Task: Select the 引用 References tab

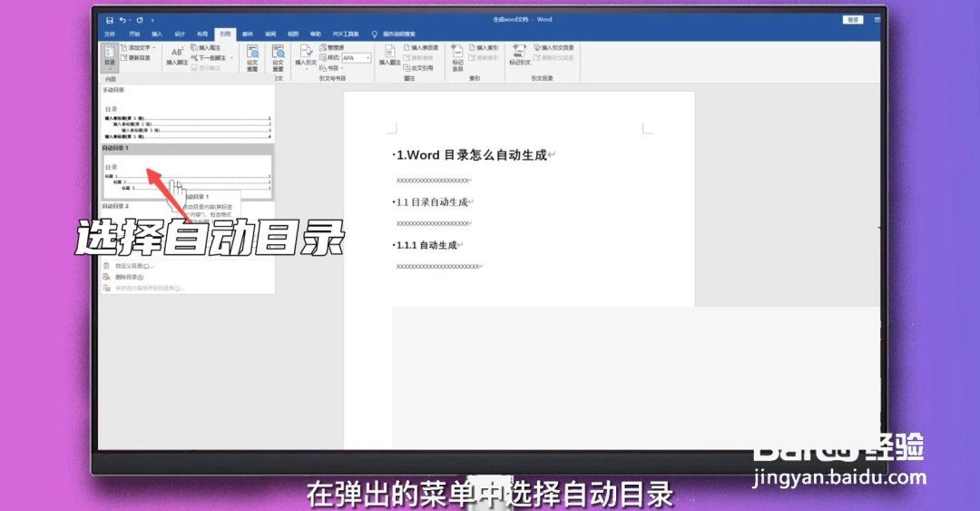Action: click(x=225, y=34)
